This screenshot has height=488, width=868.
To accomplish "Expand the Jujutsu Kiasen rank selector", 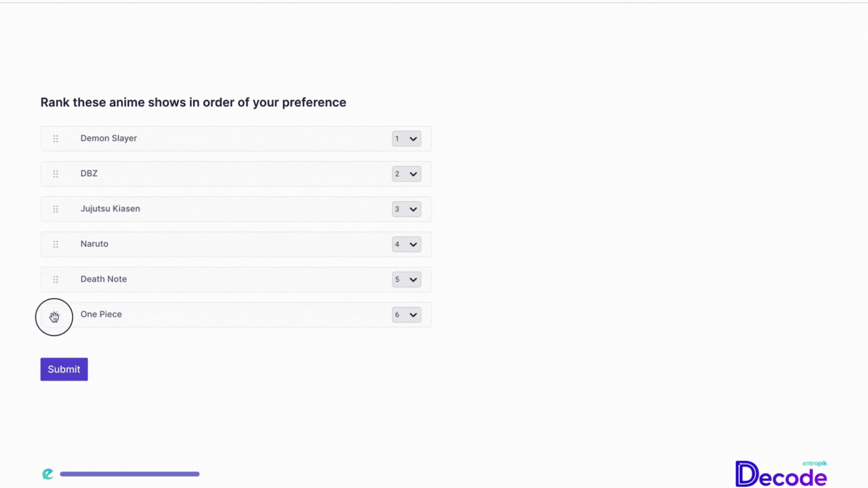I will (406, 209).
